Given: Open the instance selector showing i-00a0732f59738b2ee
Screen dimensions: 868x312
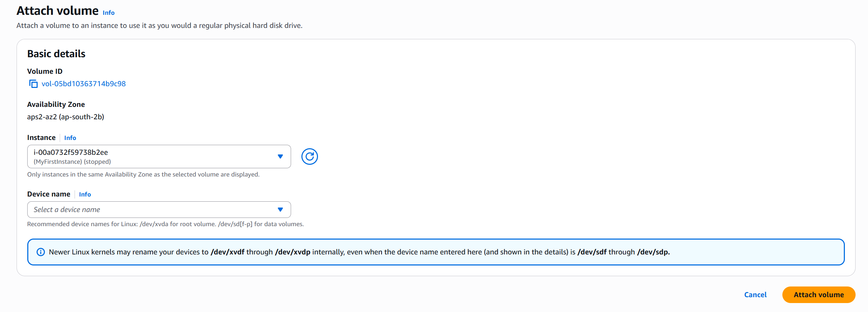Looking at the screenshot, I should [152, 157].
